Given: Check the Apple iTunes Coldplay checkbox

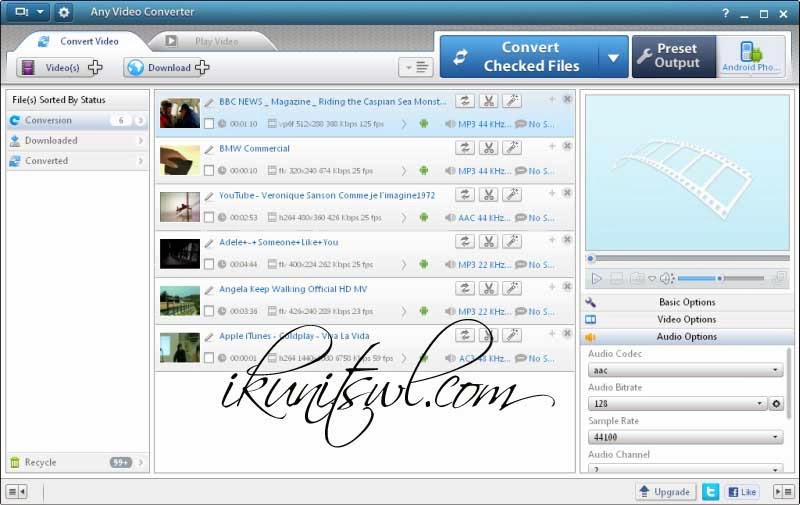Looking at the screenshot, I should (209, 358).
